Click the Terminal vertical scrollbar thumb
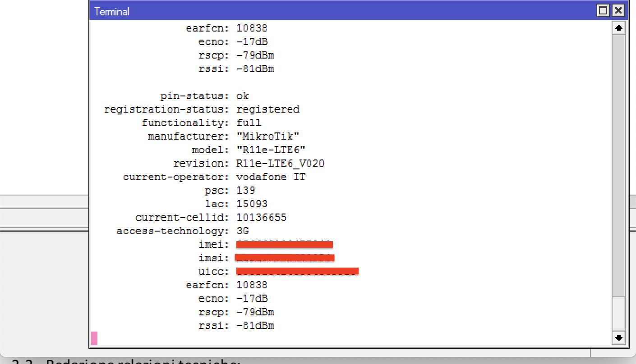This screenshot has width=636, height=364. [x=619, y=314]
